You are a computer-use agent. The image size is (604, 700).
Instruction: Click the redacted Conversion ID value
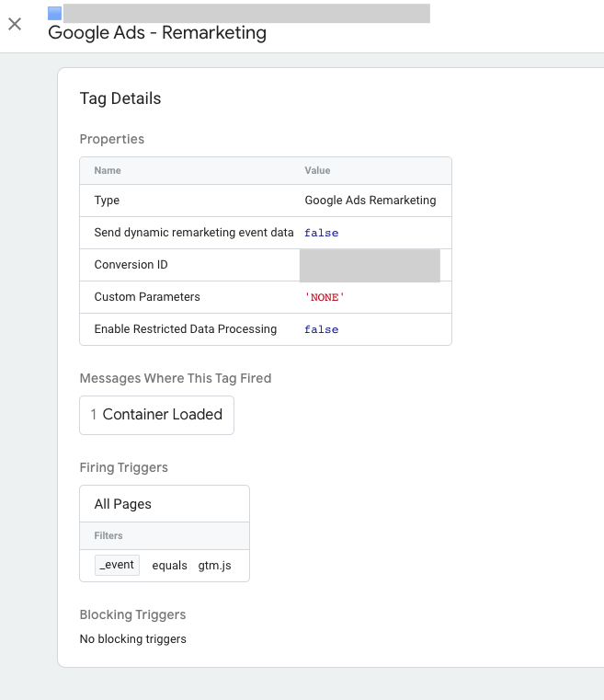point(370,265)
